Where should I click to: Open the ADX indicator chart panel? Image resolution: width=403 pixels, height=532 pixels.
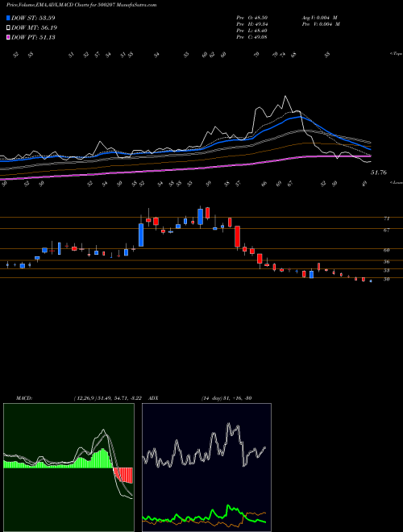(206, 468)
